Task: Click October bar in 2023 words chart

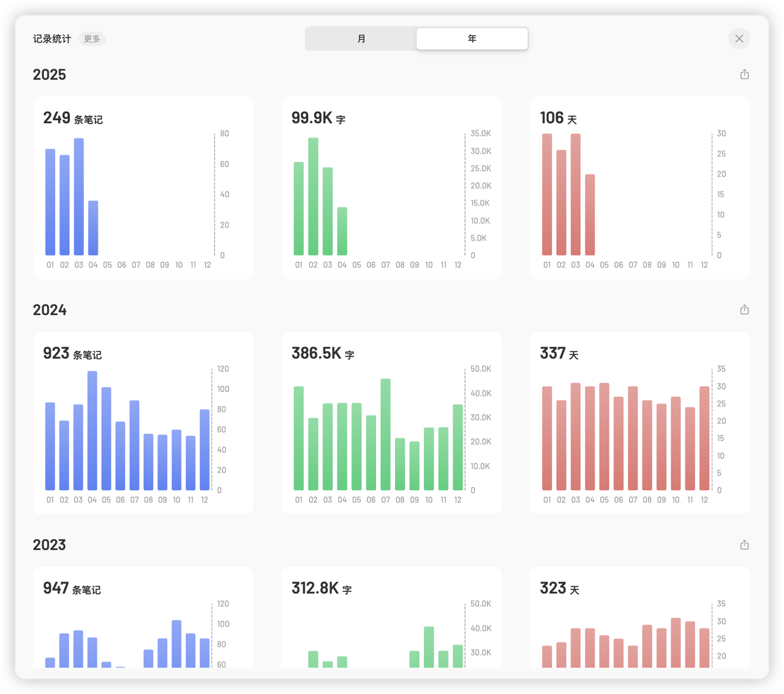Action: click(429, 647)
